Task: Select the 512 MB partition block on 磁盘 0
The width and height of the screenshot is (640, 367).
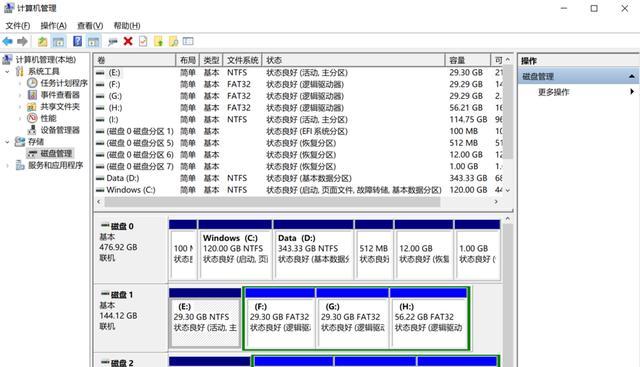Action: 374,250
